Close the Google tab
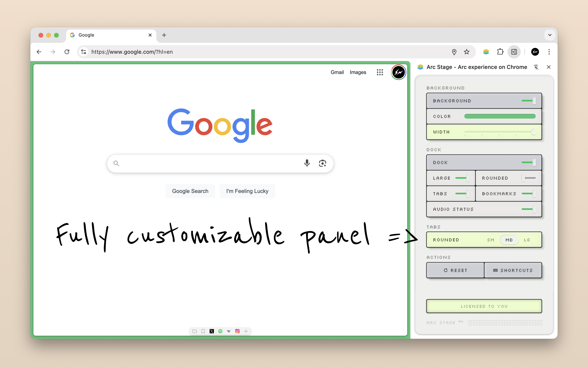Image resolution: width=588 pixels, height=368 pixels. pyautogui.click(x=150, y=35)
